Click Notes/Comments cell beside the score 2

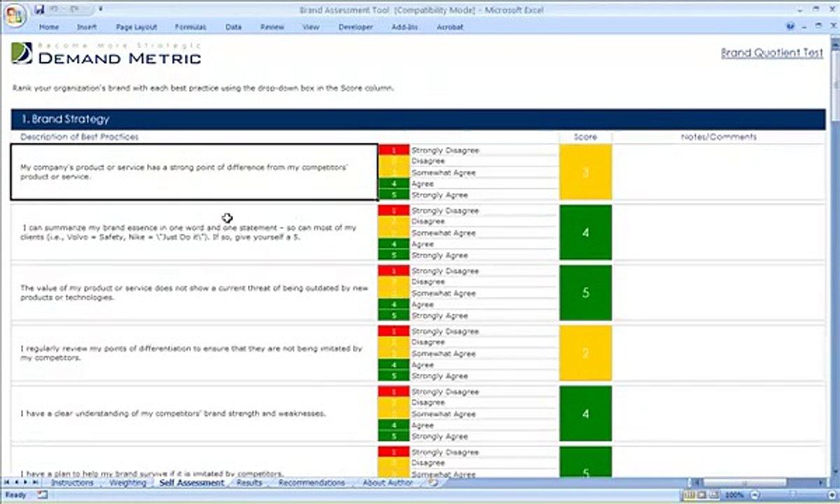click(719, 353)
